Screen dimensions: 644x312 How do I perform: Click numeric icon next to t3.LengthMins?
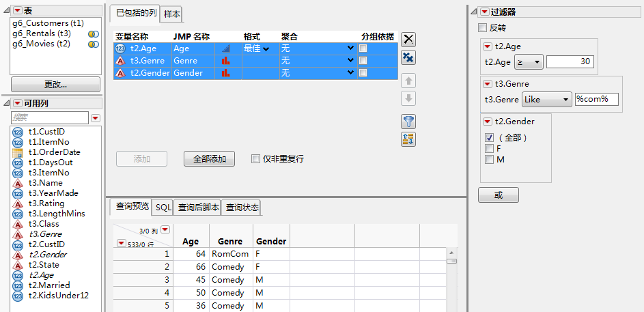[x=18, y=214]
